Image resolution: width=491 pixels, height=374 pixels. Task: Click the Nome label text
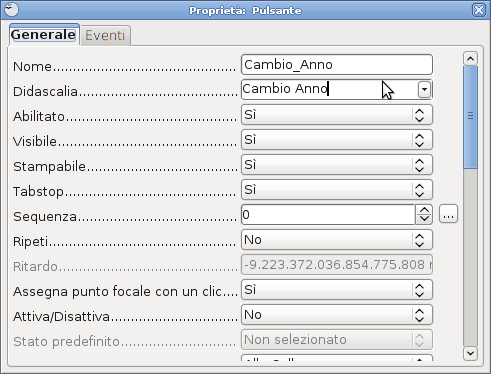(x=32, y=67)
